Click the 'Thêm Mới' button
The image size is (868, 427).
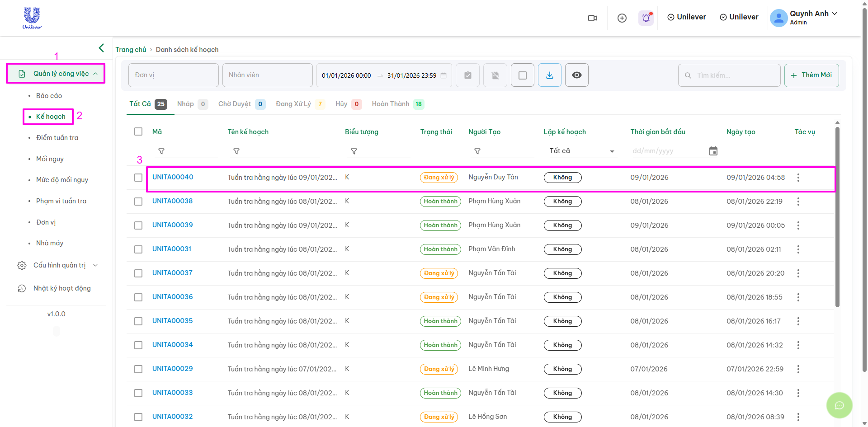pos(811,75)
